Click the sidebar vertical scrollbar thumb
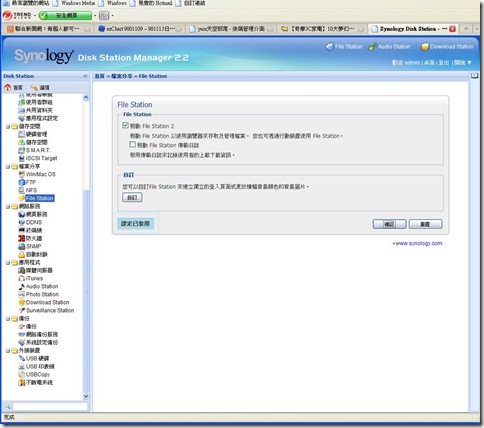This screenshot has width=484, height=428. click(86, 290)
